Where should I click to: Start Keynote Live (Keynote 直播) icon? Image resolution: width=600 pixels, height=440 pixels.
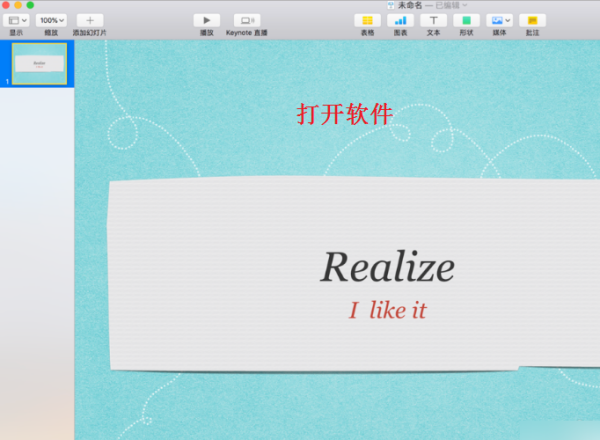[x=245, y=20]
